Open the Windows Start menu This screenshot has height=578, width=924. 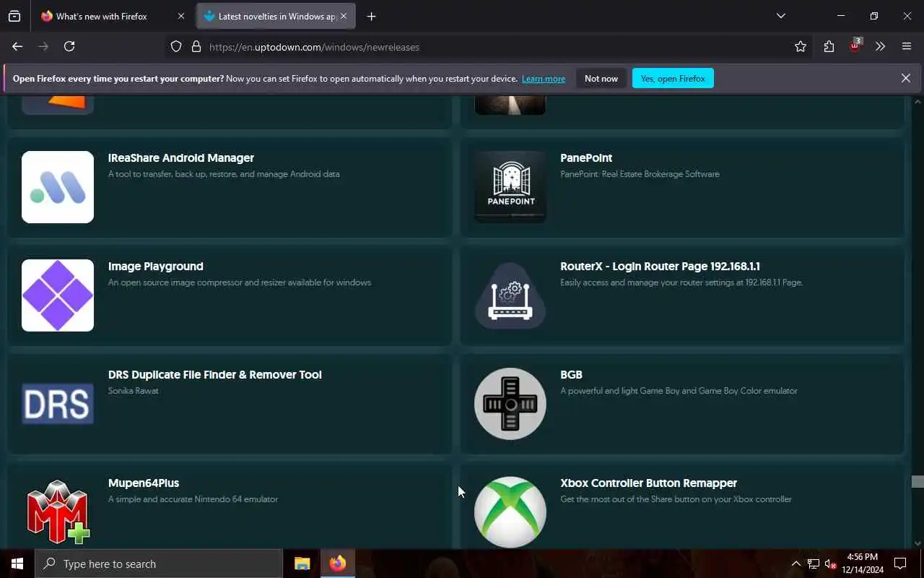[17, 564]
